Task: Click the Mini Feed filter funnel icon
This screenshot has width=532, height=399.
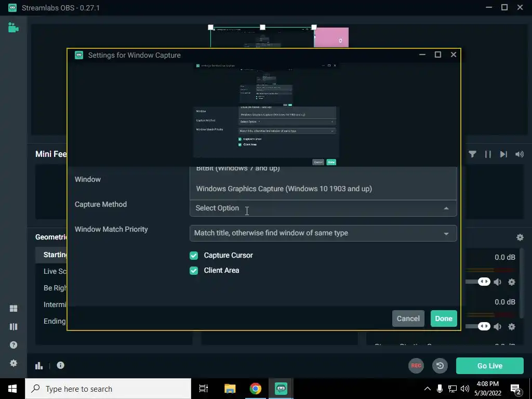Action: coord(472,154)
